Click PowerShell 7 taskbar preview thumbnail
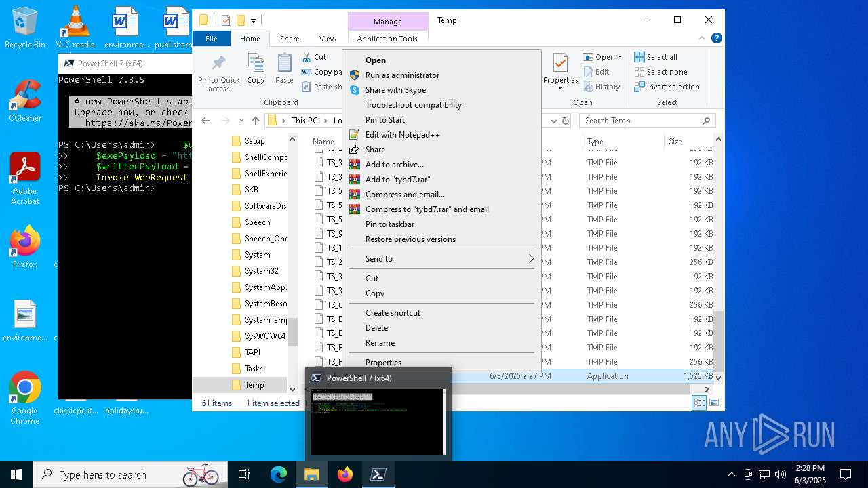 (x=378, y=421)
